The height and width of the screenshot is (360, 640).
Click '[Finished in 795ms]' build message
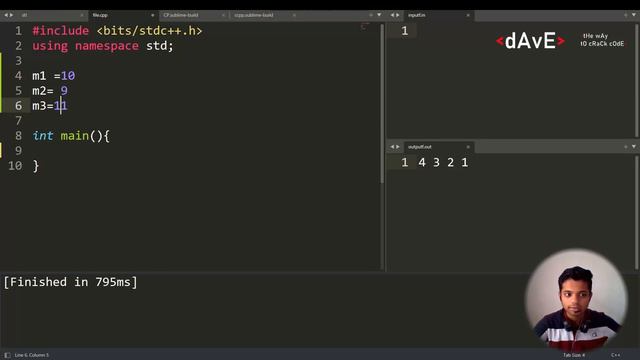pos(71,282)
